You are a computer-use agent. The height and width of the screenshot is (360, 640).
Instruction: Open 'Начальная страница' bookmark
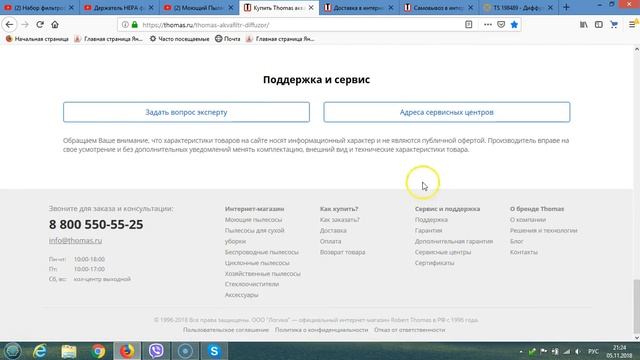pyautogui.click(x=37, y=39)
